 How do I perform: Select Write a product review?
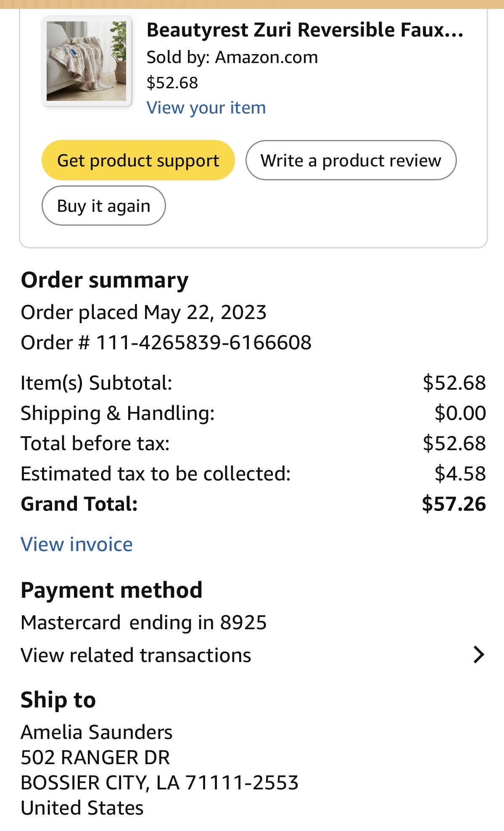point(351,160)
